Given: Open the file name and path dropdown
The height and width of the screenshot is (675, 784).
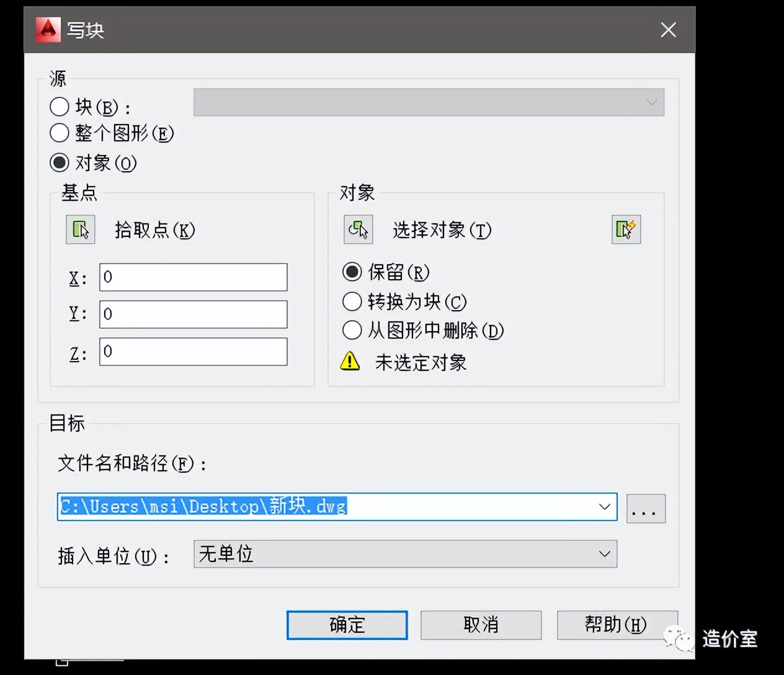Looking at the screenshot, I should [x=605, y=507].
